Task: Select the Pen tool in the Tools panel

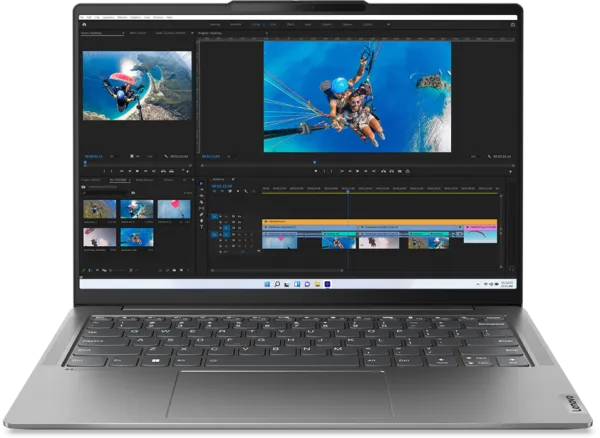Action: point(202,213)
